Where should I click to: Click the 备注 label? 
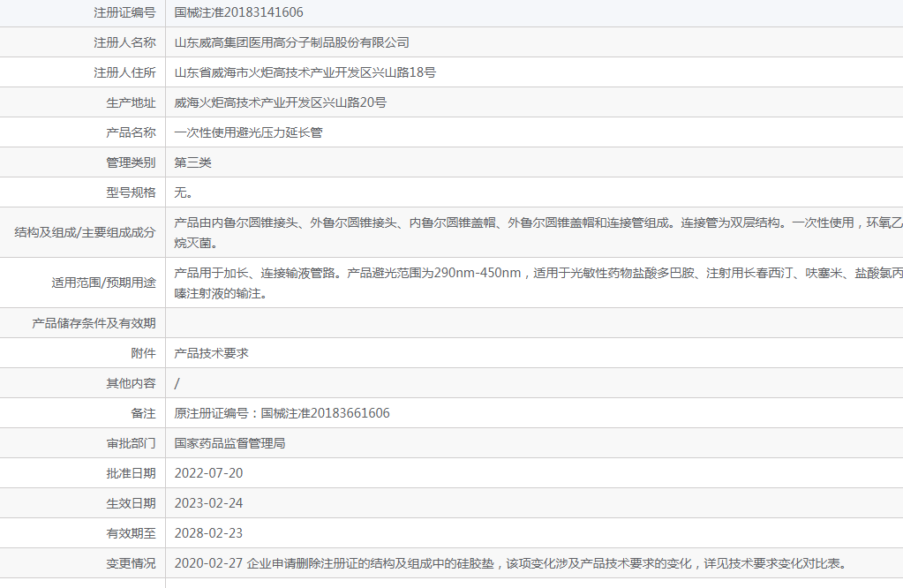[143, 413]
